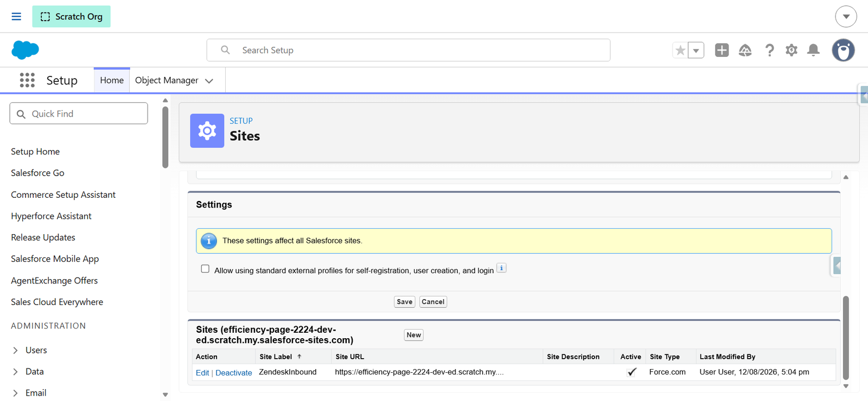Click the Quick Find magnifier icon
868x401 pixels.
click(21, 114)
